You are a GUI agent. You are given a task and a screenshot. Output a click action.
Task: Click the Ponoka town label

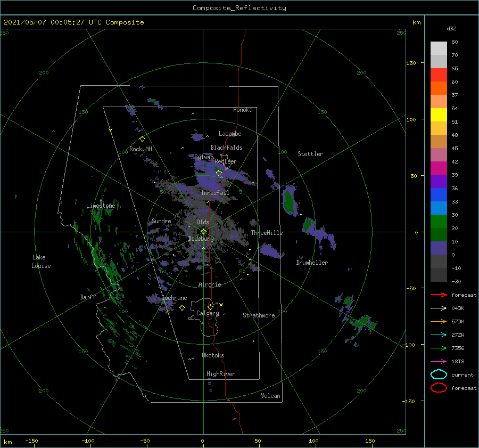(x=243, y=110)
